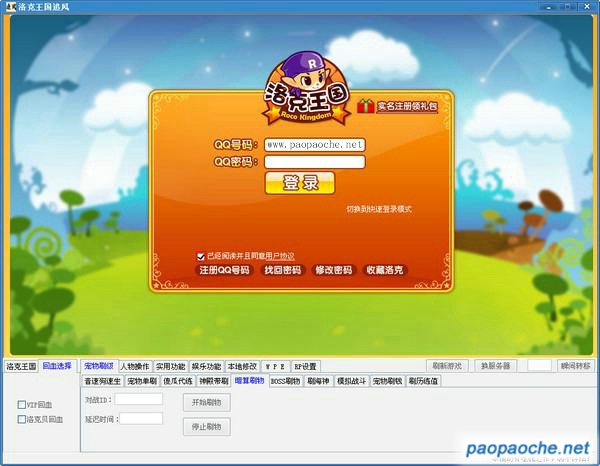Click the 延迟时间 input field

coord(141,419)
